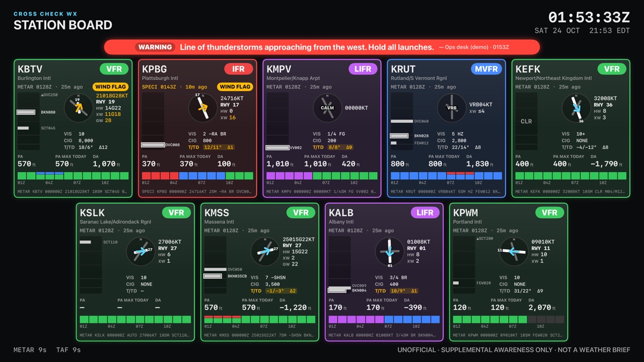Click the VFR badge on KBTV
The image size is (644, 362).
(114, 69)
